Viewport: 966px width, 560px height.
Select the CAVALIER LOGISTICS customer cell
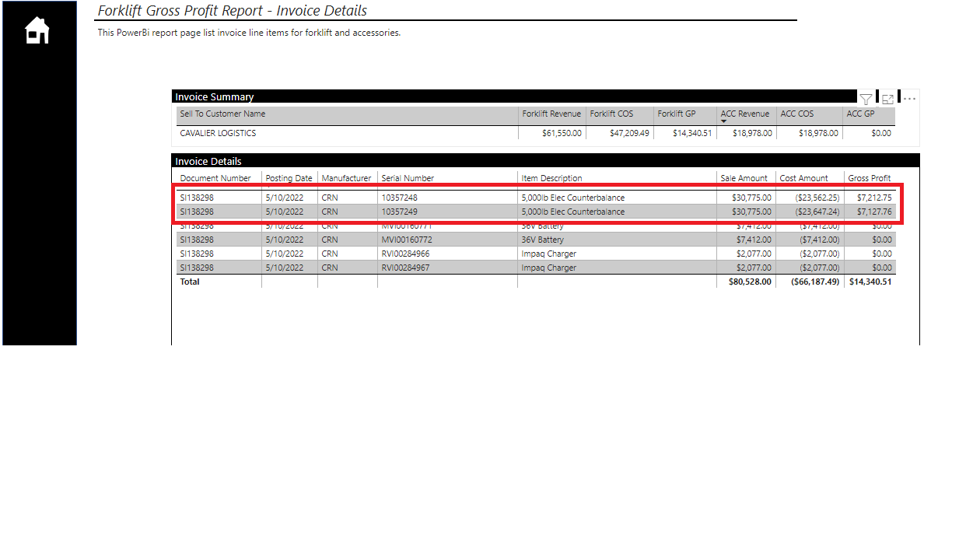tap(218, 133)
